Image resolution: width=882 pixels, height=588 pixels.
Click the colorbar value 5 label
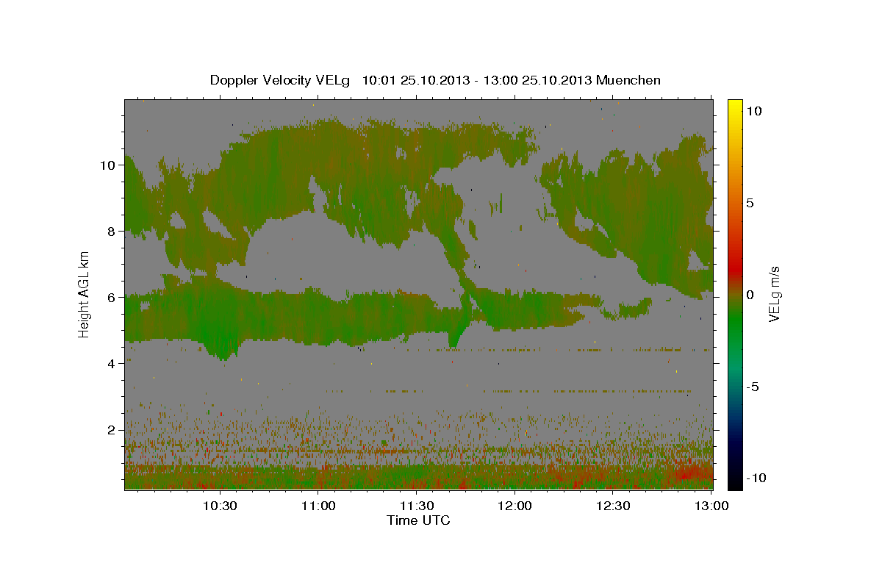pyautogui.click(x=750, y=203)
